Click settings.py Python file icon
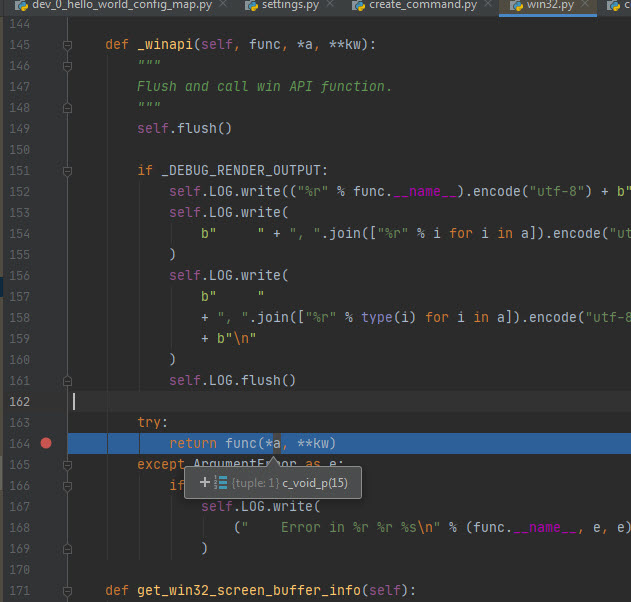Viewport: 631px width, 602px height. point(252,5)
